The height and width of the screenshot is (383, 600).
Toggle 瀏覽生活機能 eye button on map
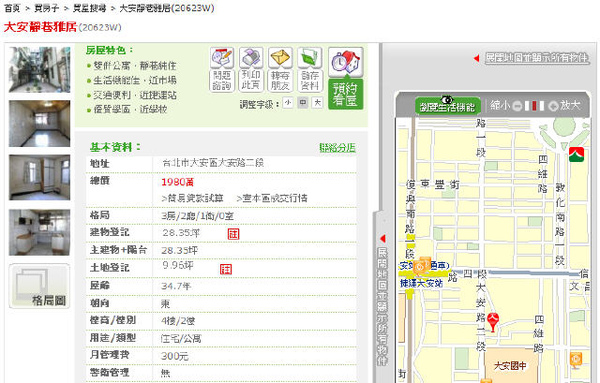(447, 105)
